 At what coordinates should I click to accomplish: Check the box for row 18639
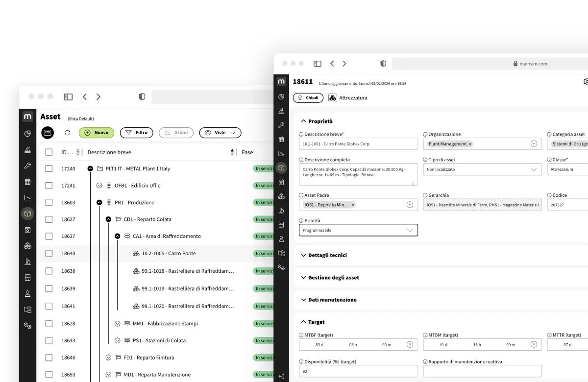49,288
